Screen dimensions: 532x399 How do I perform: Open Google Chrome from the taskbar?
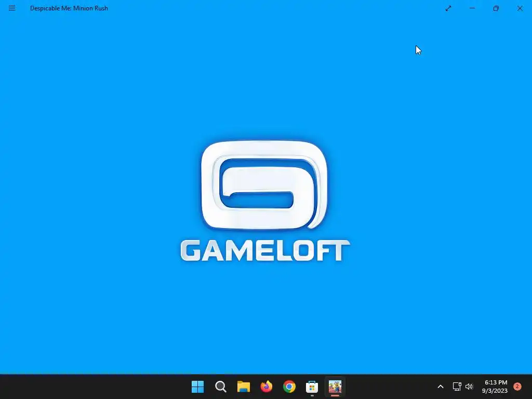click(289, 387)
